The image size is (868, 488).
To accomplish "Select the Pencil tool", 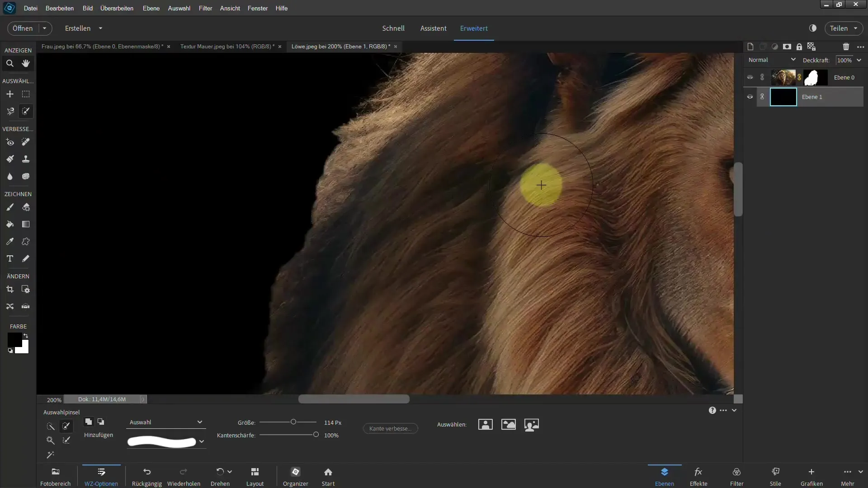I will (26, 258).
